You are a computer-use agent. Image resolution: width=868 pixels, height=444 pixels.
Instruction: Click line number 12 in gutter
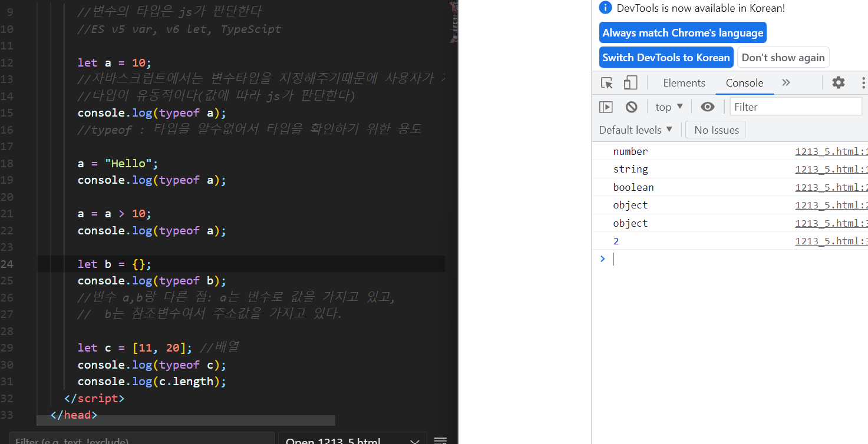7,62
